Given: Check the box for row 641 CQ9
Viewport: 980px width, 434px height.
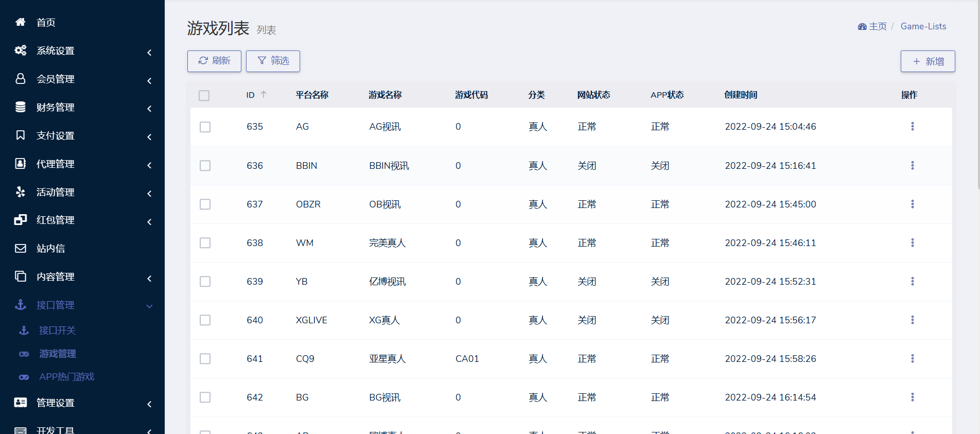Looking at the screenshot, I should (x=205, y=359).
